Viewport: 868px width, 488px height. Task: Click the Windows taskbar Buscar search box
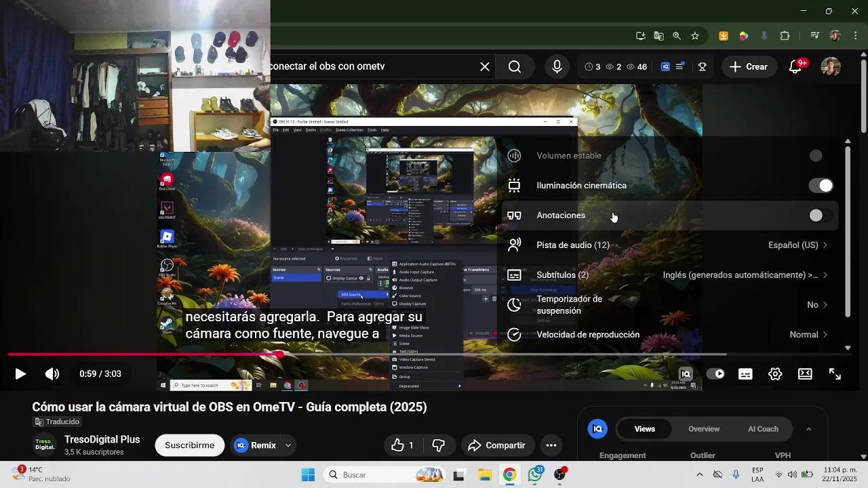pyautogui.click(x=384, y=474)
